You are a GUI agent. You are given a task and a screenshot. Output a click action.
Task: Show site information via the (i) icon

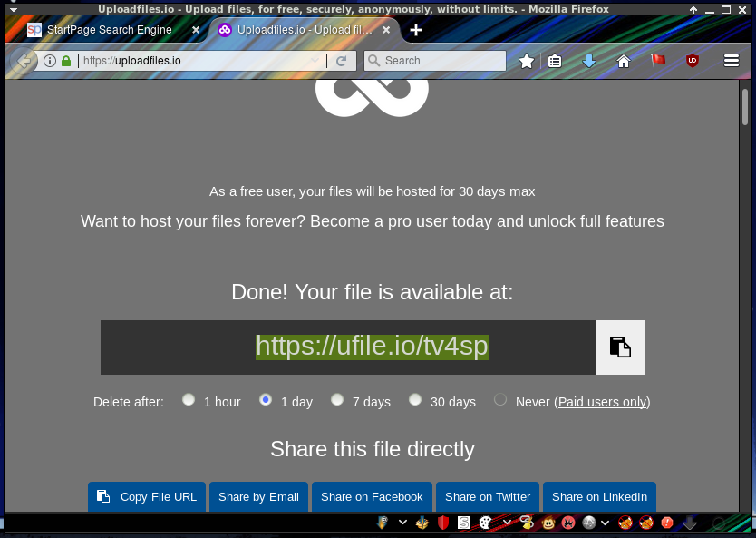[x=50, y=61]
